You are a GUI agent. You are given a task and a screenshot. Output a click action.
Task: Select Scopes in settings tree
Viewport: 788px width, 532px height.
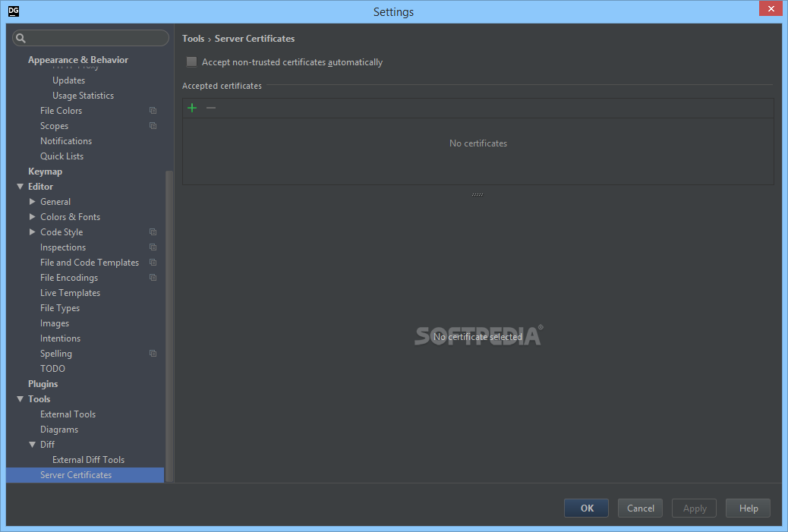click(x=54, y=126)
